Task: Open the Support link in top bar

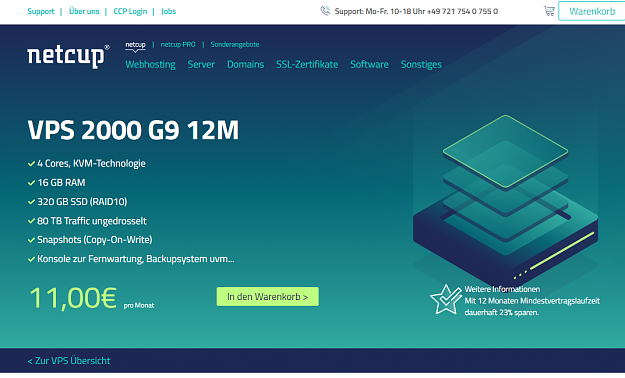Action: [x=41, y=11]
